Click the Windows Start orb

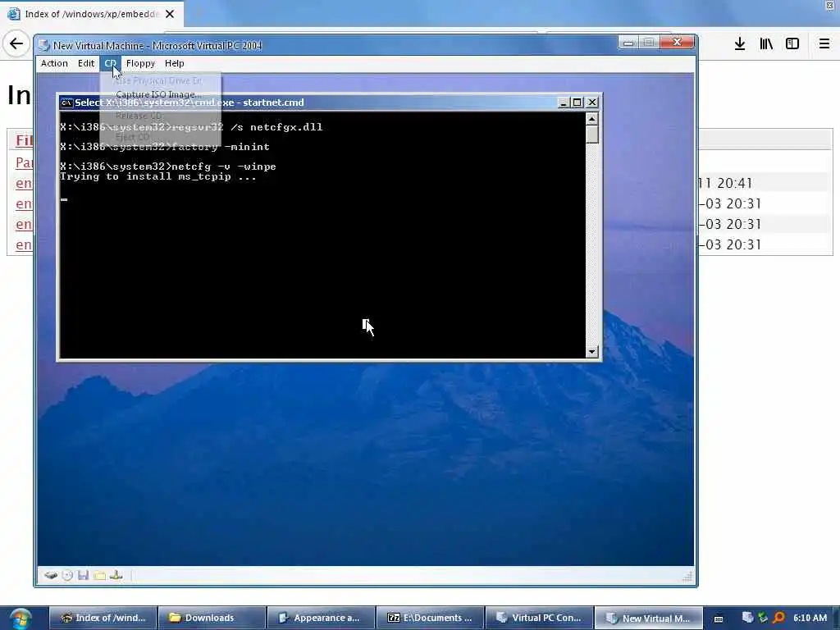tap(21, 619)
